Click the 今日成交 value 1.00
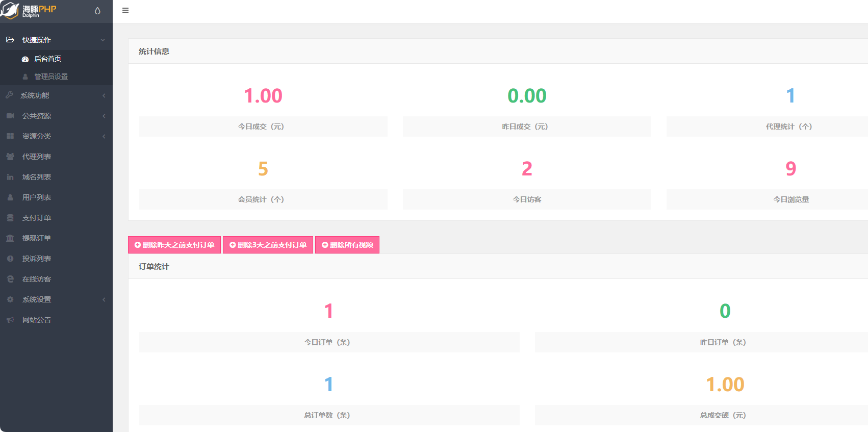The width and height of the screenshot is (868, 432). coord(263,96)
